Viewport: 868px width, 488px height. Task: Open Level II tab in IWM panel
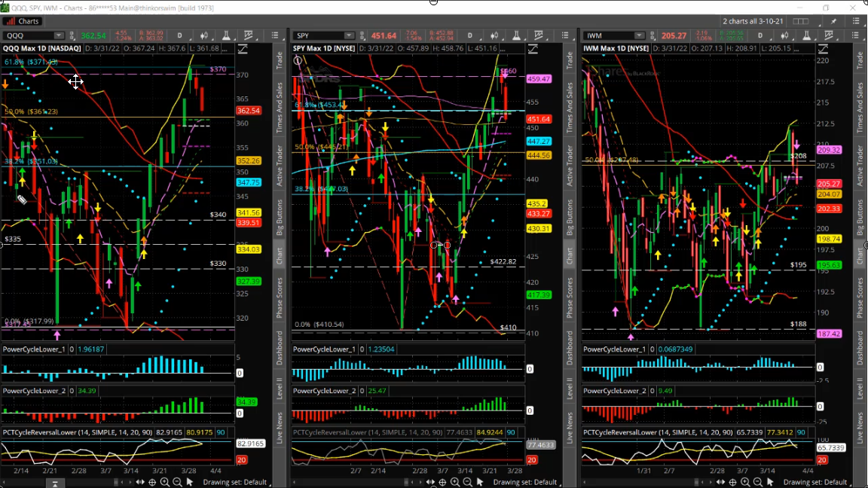(860, 388)
